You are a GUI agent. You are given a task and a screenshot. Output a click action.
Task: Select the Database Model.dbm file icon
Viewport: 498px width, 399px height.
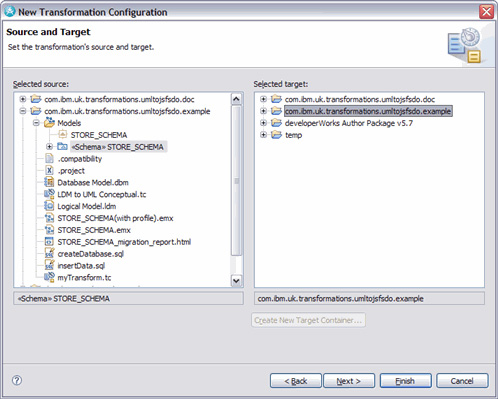pyautogui.click(x=49, y=182)
